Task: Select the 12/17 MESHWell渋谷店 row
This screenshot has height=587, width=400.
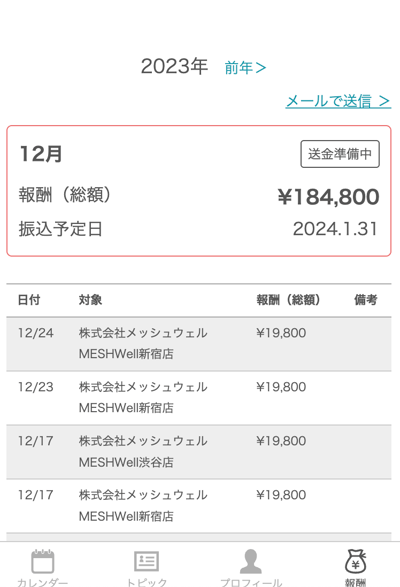Action: pyautogui.click(x=199, y=452)
